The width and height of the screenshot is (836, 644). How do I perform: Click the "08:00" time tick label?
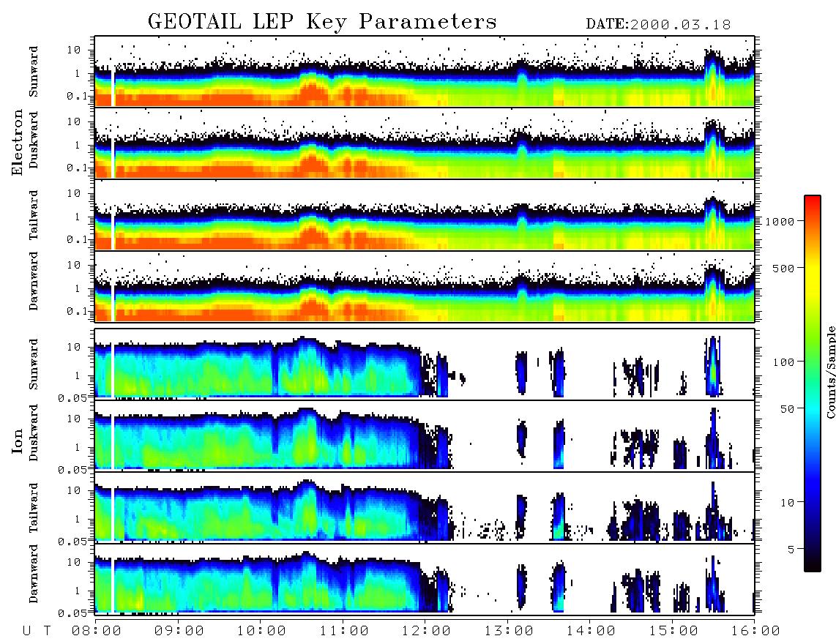pyautogui.click(x=97, y=631)
